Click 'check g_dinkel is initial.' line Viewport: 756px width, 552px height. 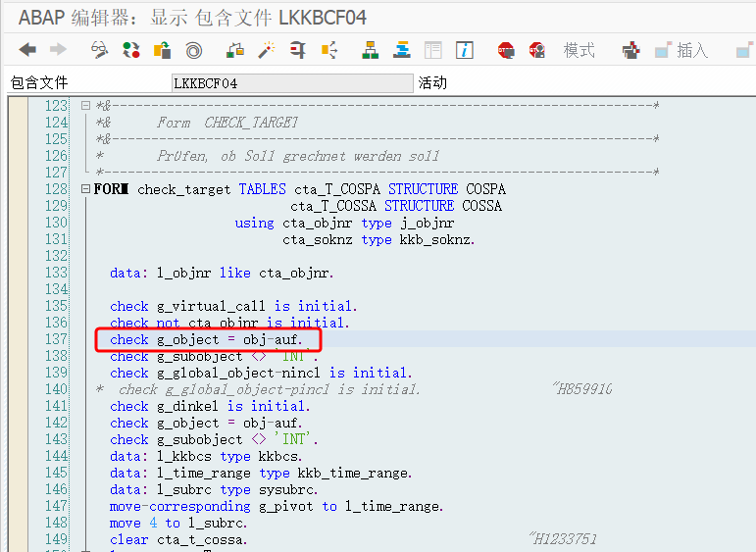pyautogui.click(x=210, y=406)
